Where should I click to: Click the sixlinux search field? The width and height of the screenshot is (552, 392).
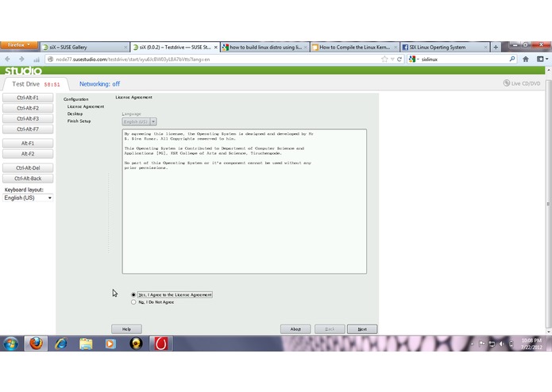click(x=465, y=60)
